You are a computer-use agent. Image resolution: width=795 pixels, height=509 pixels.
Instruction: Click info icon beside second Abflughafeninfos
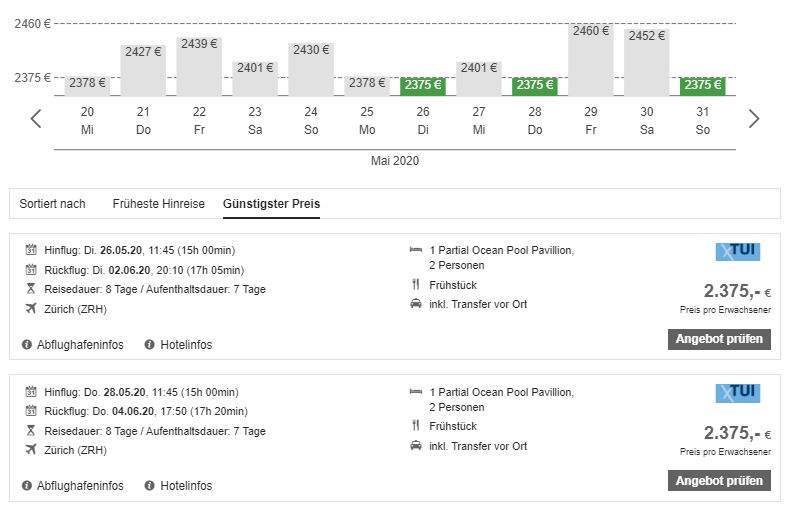tap(27, 486)
